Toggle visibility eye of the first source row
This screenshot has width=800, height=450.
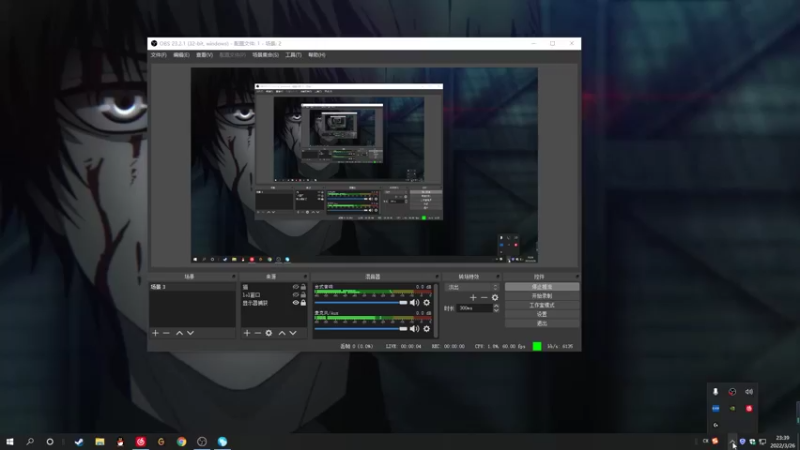point(295,287)
